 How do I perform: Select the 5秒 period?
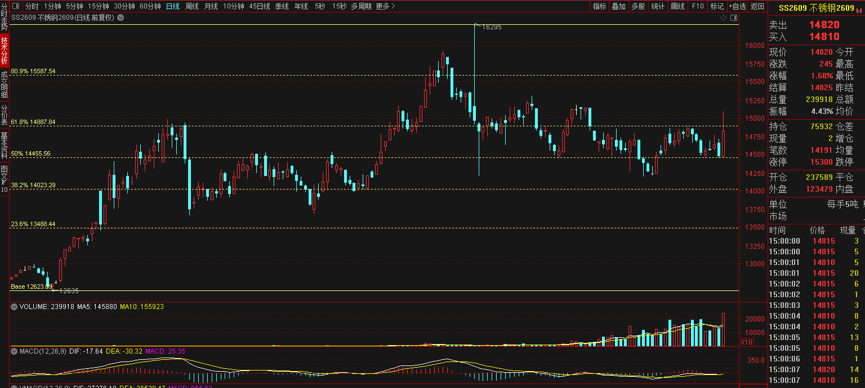coord(320,7)
